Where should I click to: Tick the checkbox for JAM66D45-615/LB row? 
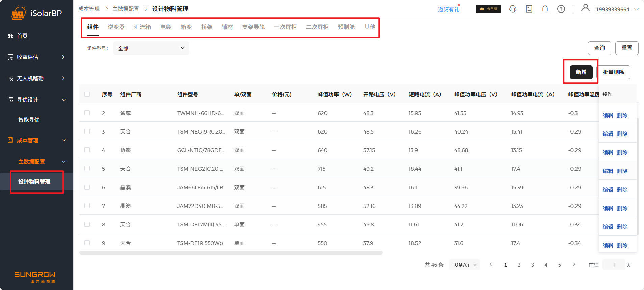click(x=87, y=187)
